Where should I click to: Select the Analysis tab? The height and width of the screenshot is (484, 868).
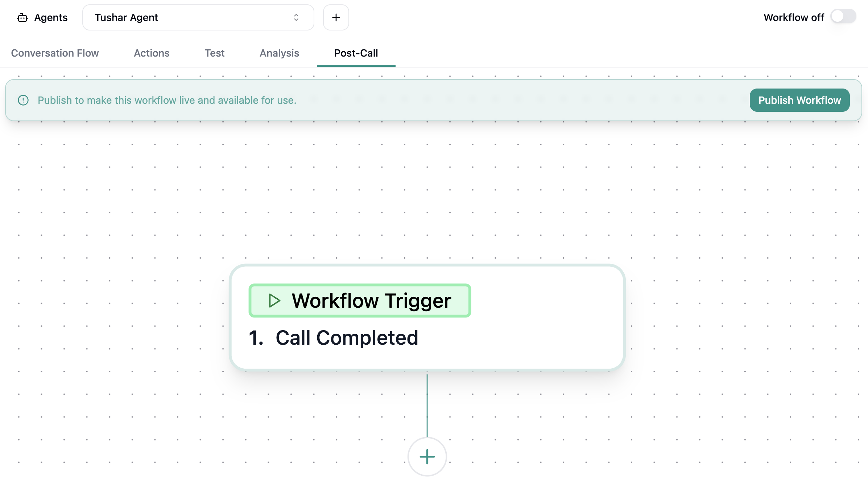pyautogui.click(x=279, y=53)
